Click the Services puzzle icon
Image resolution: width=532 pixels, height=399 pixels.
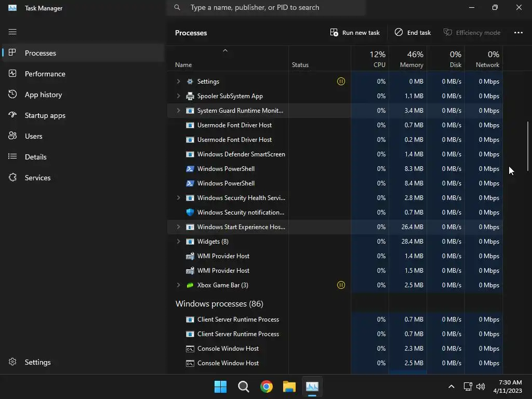[x=12, y=178]
